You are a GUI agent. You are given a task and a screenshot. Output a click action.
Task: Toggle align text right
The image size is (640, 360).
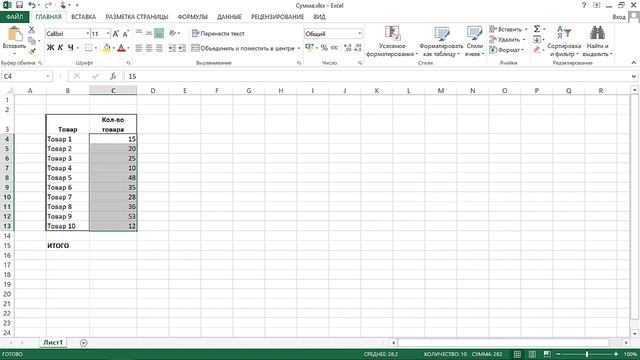click(x=159, y=48)
